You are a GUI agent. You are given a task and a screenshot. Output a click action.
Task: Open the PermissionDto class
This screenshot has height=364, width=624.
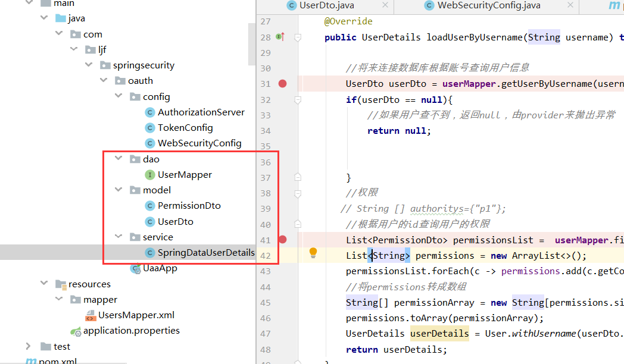[189, 206]
